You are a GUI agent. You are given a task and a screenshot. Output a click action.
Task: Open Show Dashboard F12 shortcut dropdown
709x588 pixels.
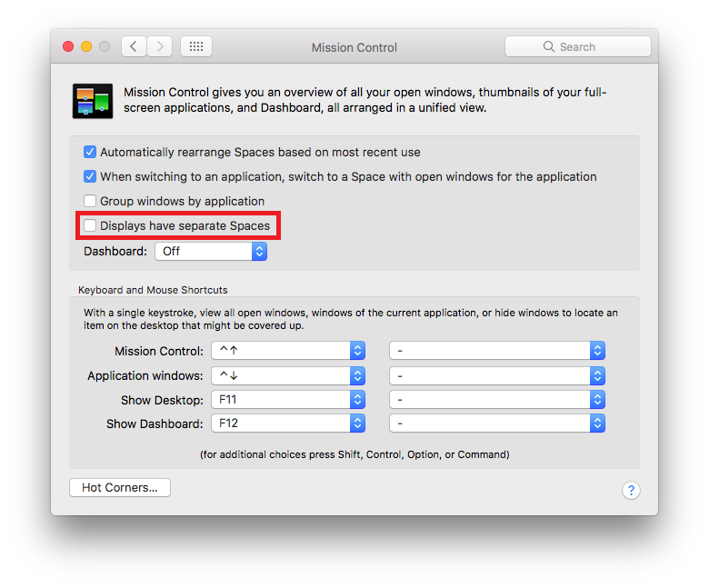click(288, 424)
